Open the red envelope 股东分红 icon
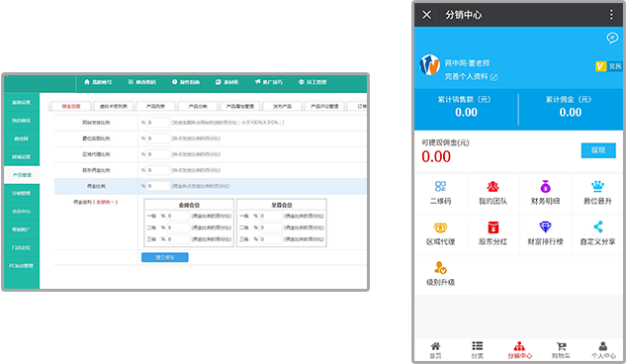The image size is (628, 364). 493,227
